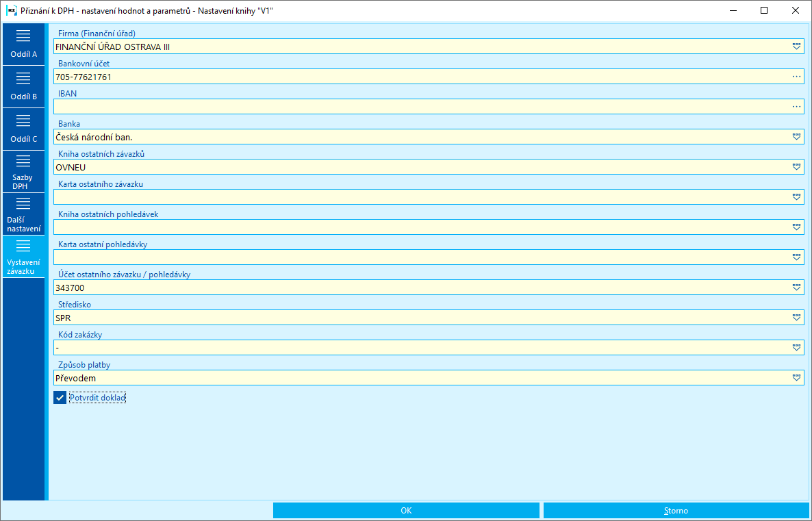Go to the Oddíl C tab
The height and width of the screenshot is (521, 812).
(x=23, y=129)
